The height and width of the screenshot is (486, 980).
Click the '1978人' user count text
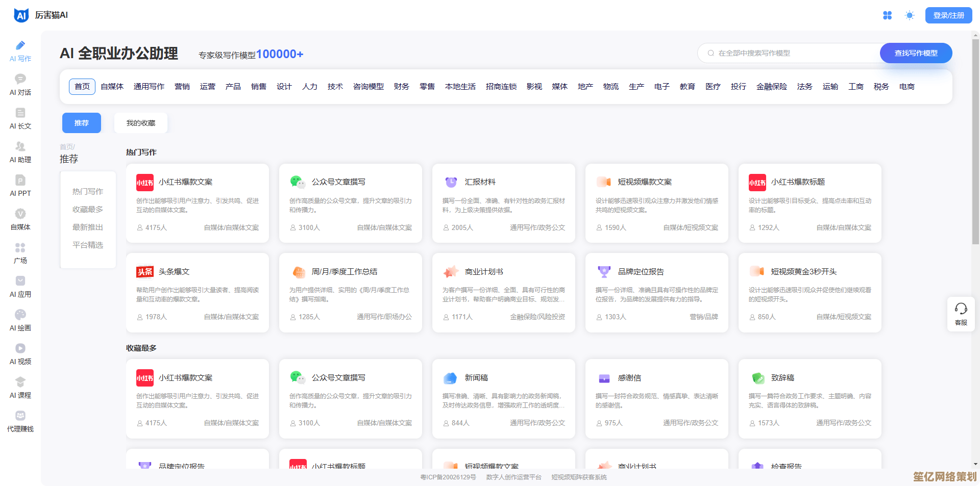[156, 317]
